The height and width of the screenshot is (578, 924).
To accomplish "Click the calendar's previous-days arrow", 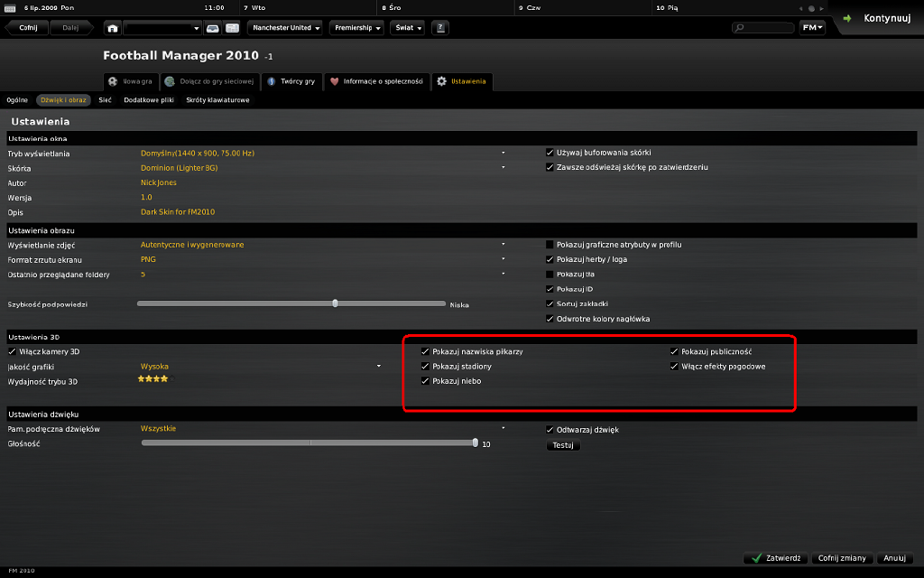I will (800, 8).
